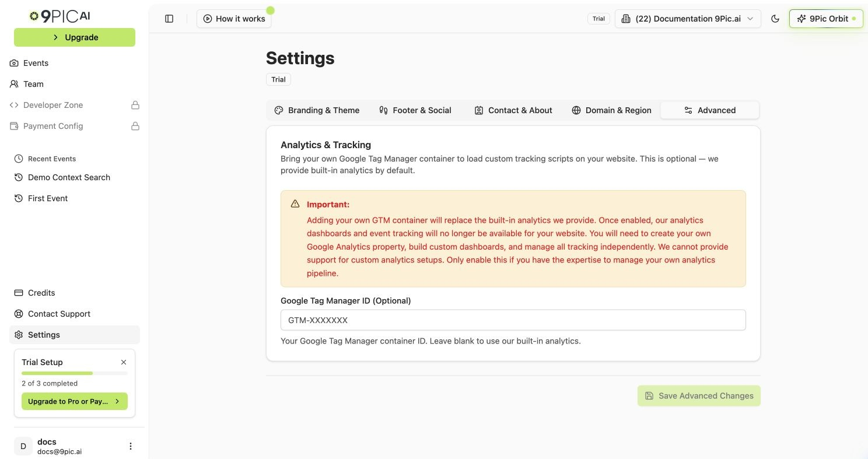This screenshot has height=459, width=868.
Task: Open Credits in the sidebar
Action: click(75, 293)
